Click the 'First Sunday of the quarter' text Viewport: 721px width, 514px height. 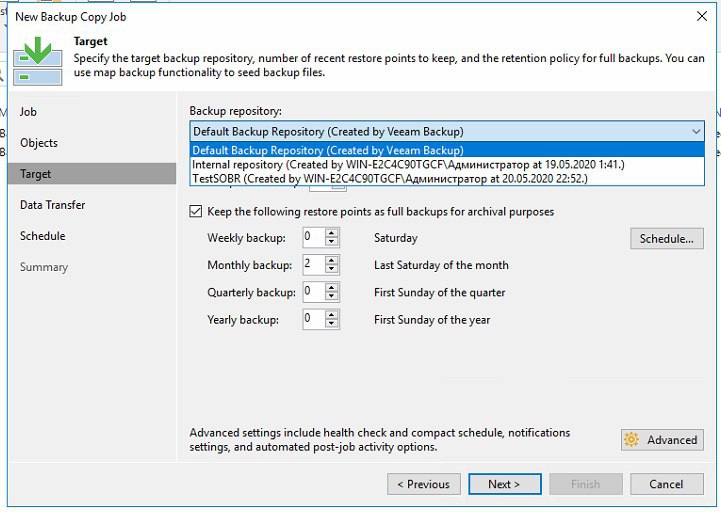tap(440, 292)
